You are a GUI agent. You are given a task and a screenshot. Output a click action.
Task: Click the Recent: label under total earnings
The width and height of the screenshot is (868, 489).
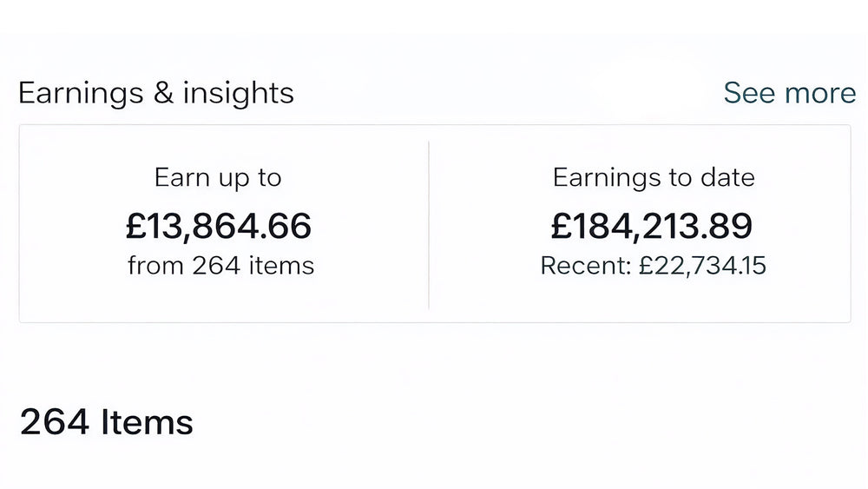[587, 265]
